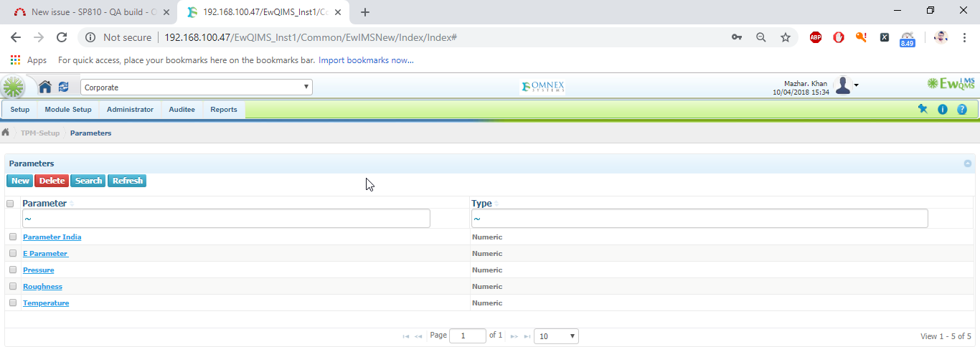
Task: Click the Type column filter field
Action: (699, 219)
